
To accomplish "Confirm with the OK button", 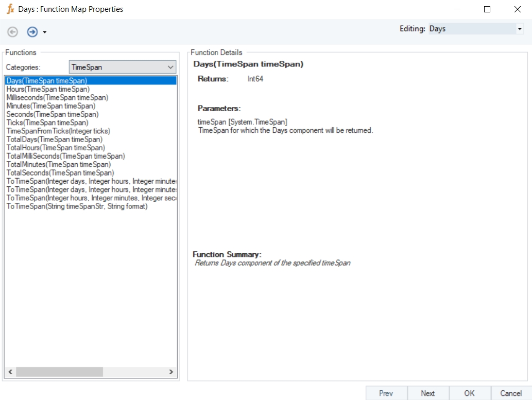I will 469,393.
